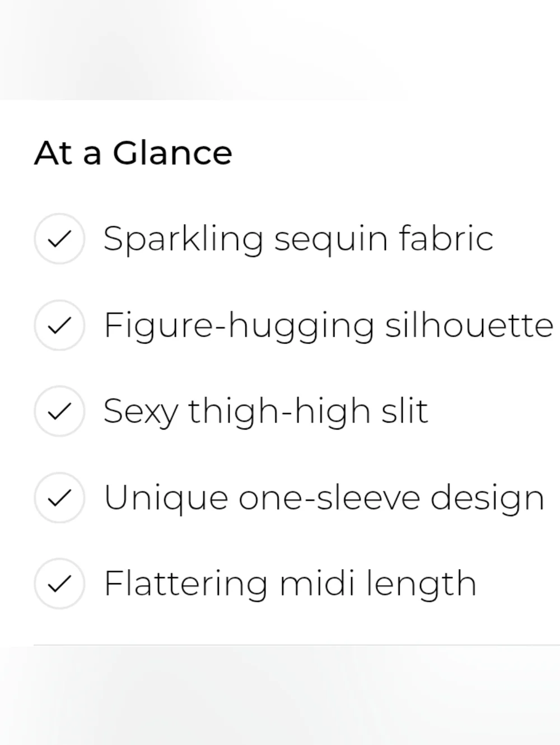Select the 'Figure-hugging silhouette' feature text
This screenshot has height=745, width=560.
click(328, 325)
